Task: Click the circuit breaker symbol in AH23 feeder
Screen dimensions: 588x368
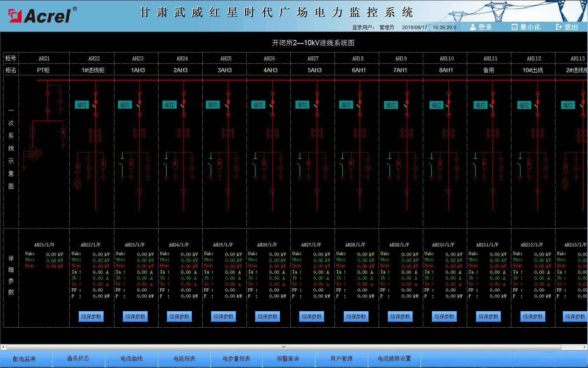Action: 139,104
